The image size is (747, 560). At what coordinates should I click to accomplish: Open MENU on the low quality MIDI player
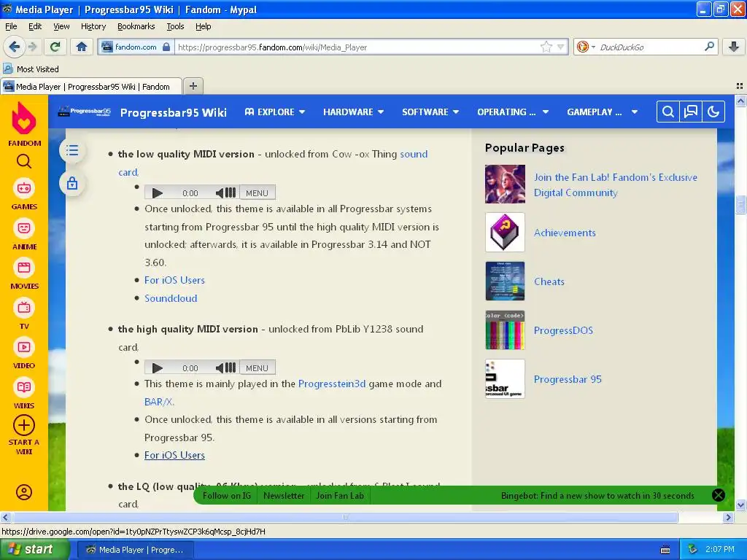tap(258, 192)
